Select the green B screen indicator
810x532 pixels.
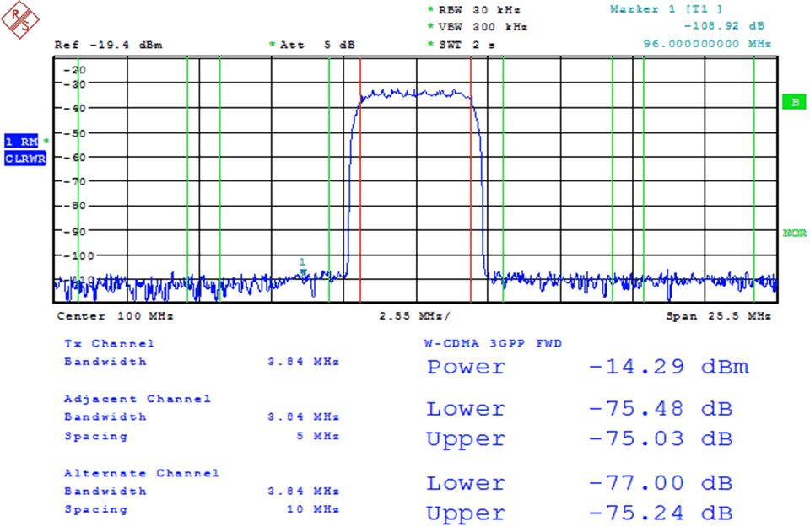[794, 102]
